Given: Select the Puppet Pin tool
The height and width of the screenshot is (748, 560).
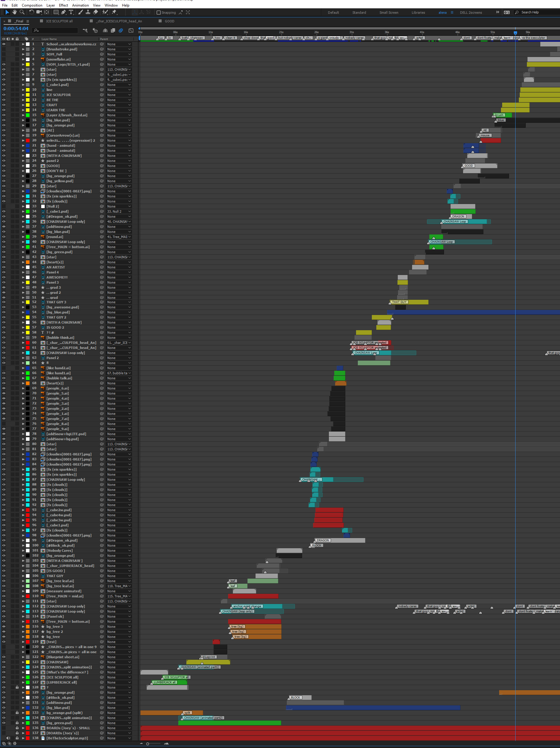Looking at the screenshot, I should tap(114, 12).
